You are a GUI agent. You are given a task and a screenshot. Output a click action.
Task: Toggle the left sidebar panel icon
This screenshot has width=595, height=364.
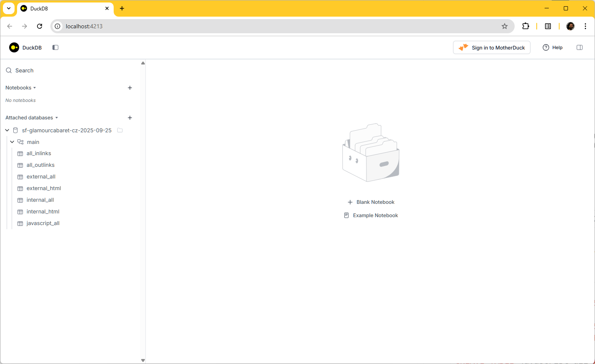[55, 47]
